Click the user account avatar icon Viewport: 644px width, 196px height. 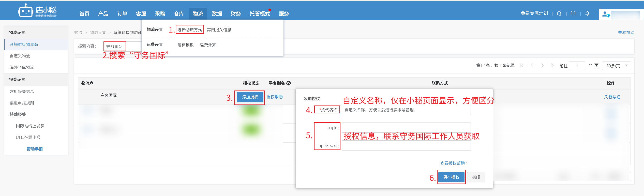606,14
